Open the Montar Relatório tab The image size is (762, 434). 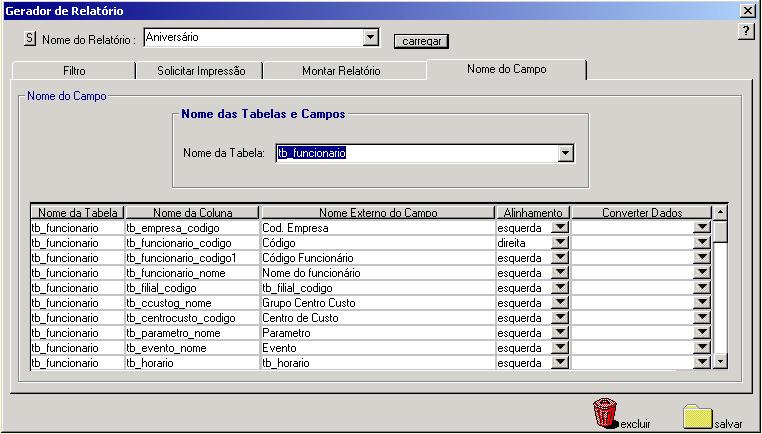(x=341, y=71)
